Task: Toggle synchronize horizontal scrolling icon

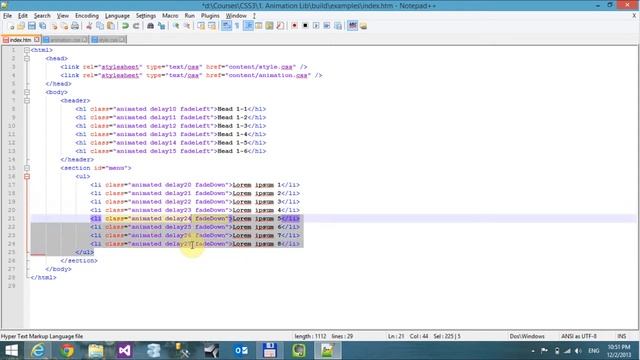Action: (211, 26)
